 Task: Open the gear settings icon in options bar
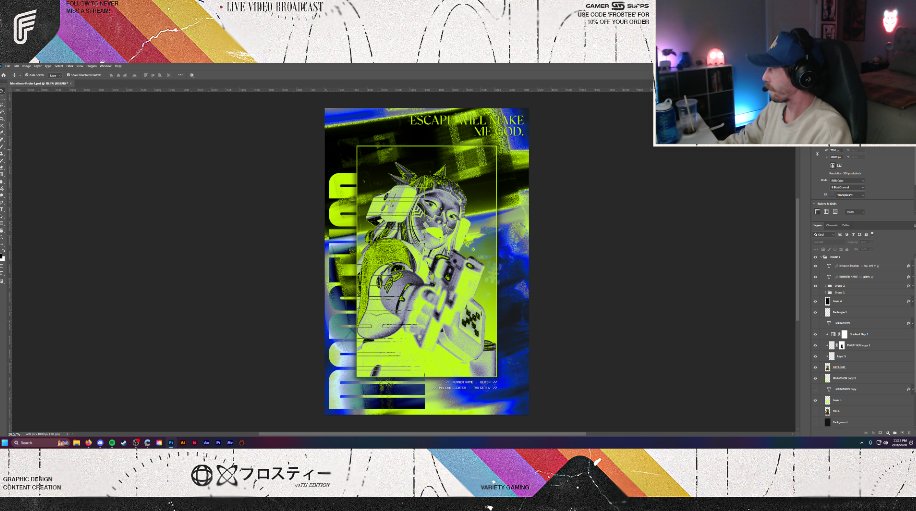(192, 75)
